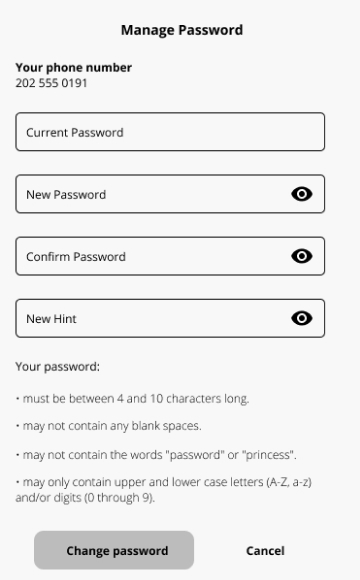The width and height of the screenshot is (360, 580).
Task: Show the Confirm Password text via eye icon
Action: [302, 256]
